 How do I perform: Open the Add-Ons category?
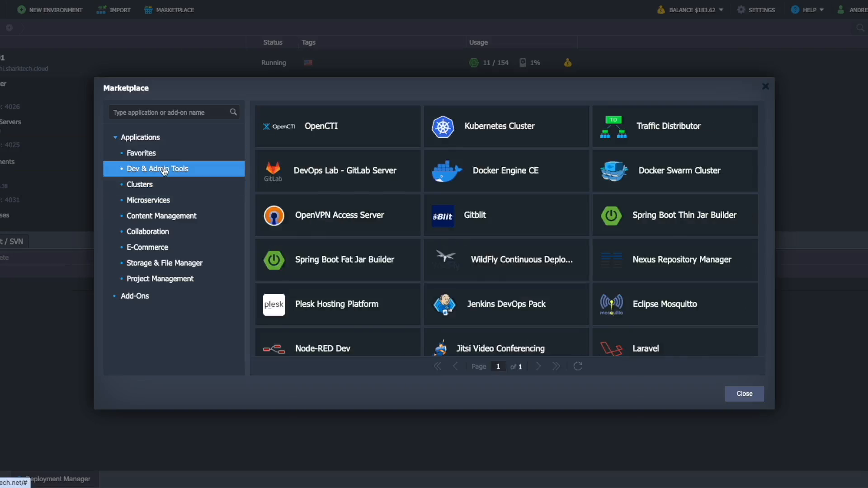(x=135, y=296)
